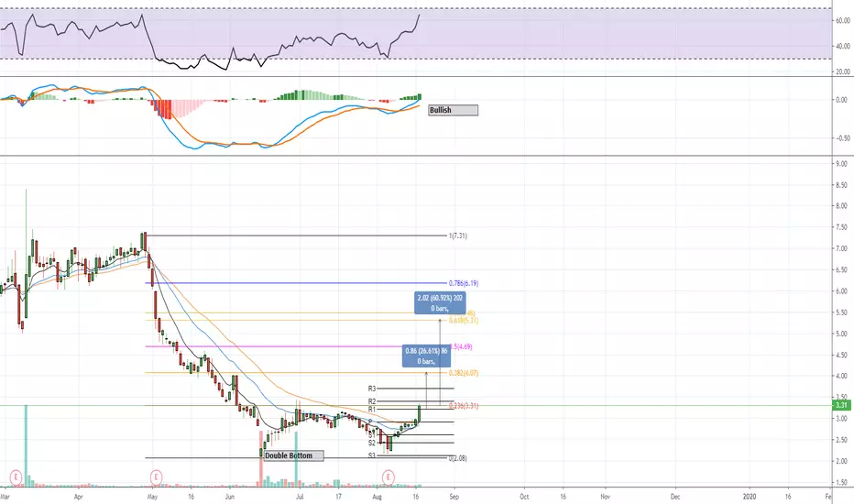Click the Oct label on time axis
Screen dimensions: 854x504
(524, 497)
